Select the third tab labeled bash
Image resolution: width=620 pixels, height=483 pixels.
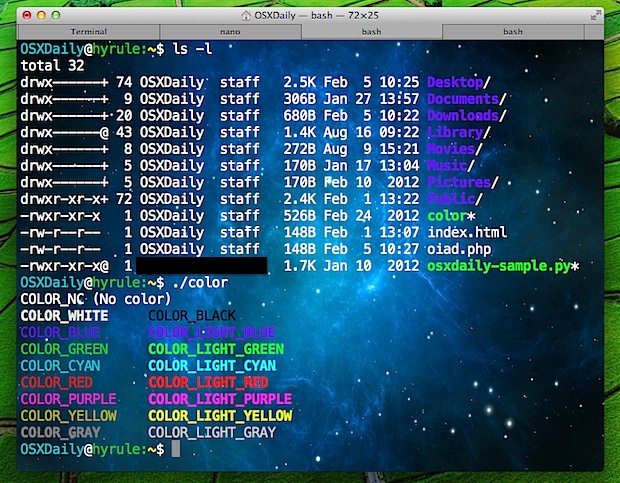[x=371, y=32]
